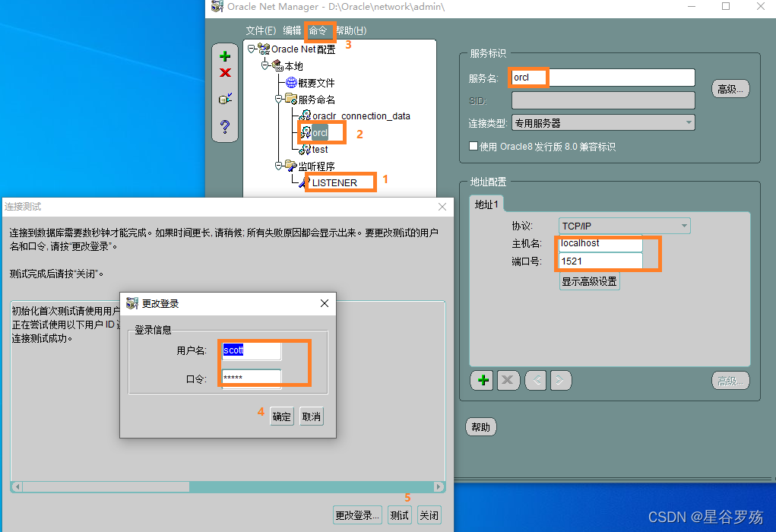Open the 帮助(H) menu
This screenshot has width=776, height=532.
click(351, 30)
